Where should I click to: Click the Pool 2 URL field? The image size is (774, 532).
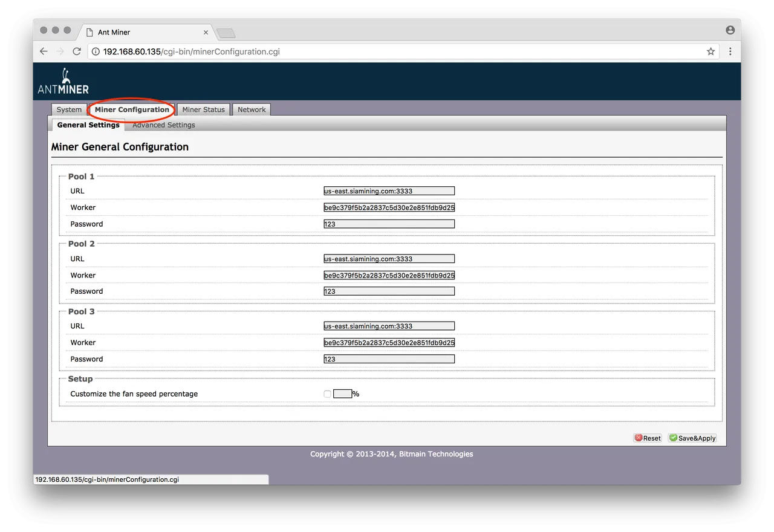pos(389,259)
